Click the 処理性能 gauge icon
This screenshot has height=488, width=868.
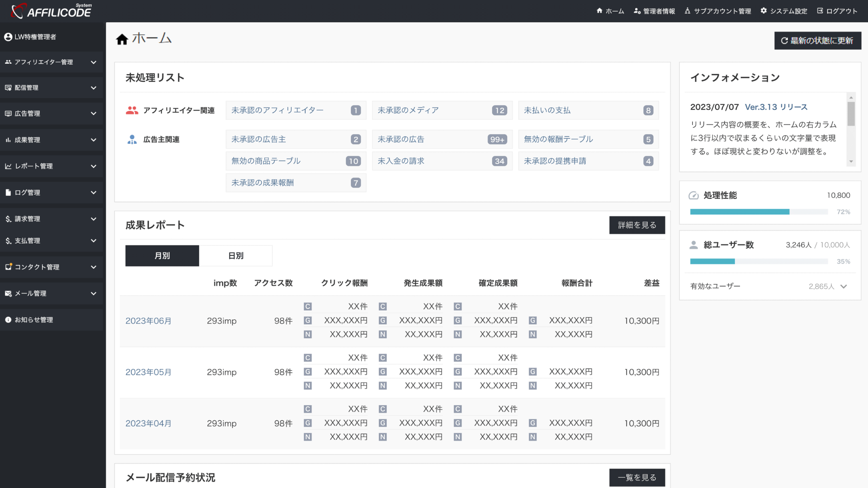(x=693, y=196)
